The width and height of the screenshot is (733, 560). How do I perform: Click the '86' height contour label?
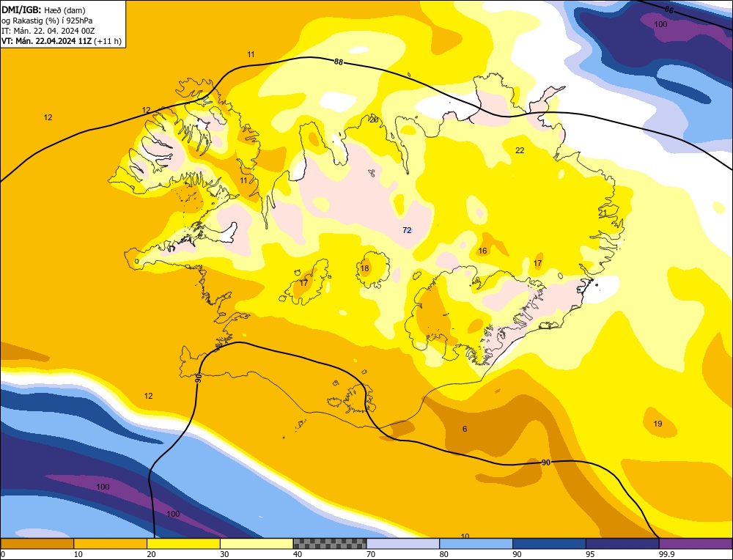(x=669, y=10)
